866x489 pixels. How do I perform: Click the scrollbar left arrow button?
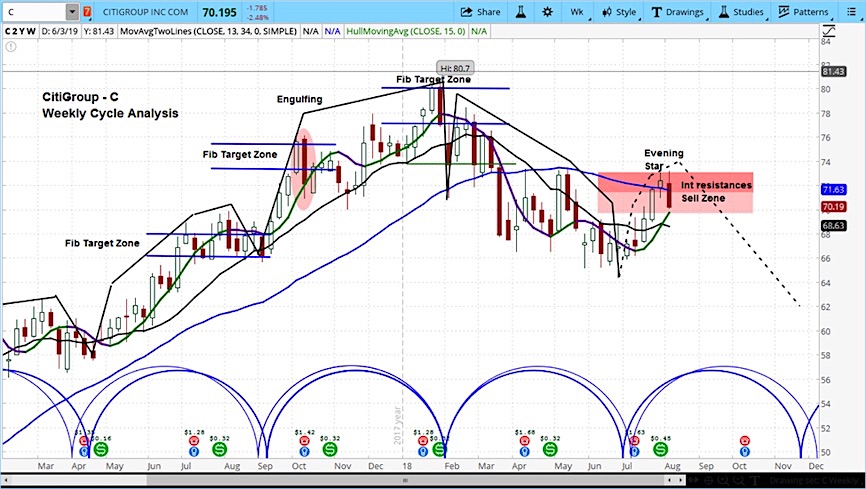click(5, 481)
